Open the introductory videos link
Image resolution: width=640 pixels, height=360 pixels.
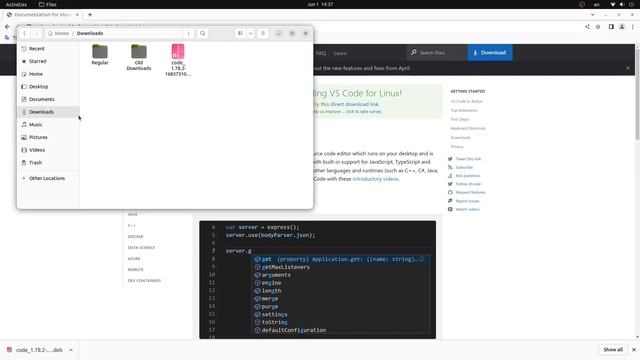tap(376, 179)
